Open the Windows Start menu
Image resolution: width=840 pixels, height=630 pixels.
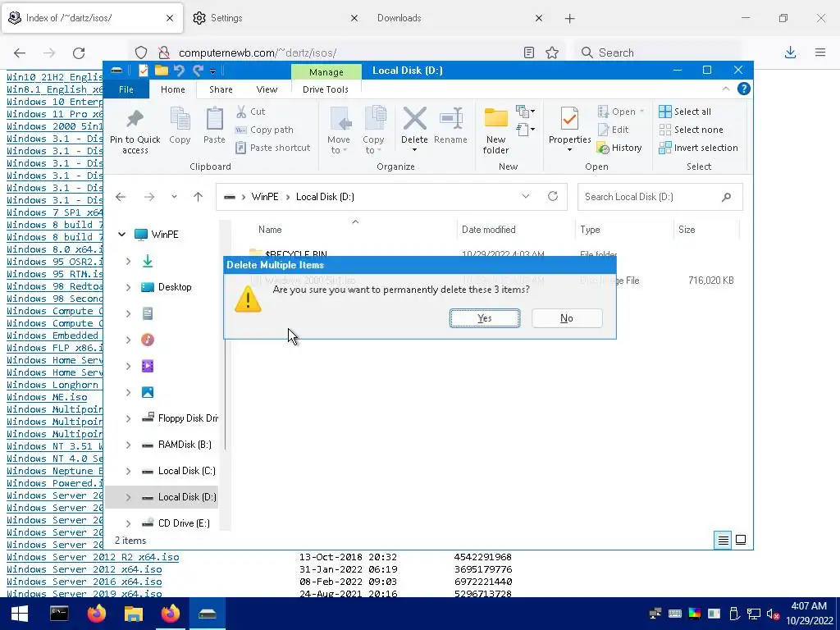point(20,614)
